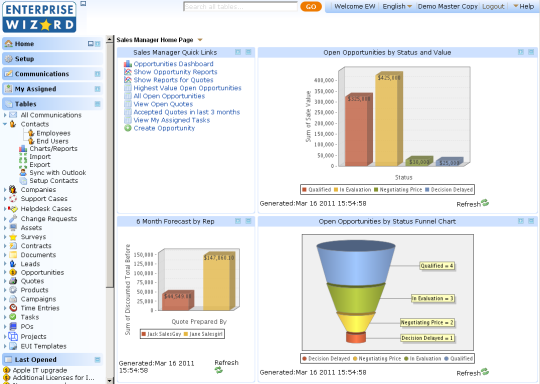540x384 pixels.
Task: Toggle the Last Opened section collapse button
Action: 97,360
